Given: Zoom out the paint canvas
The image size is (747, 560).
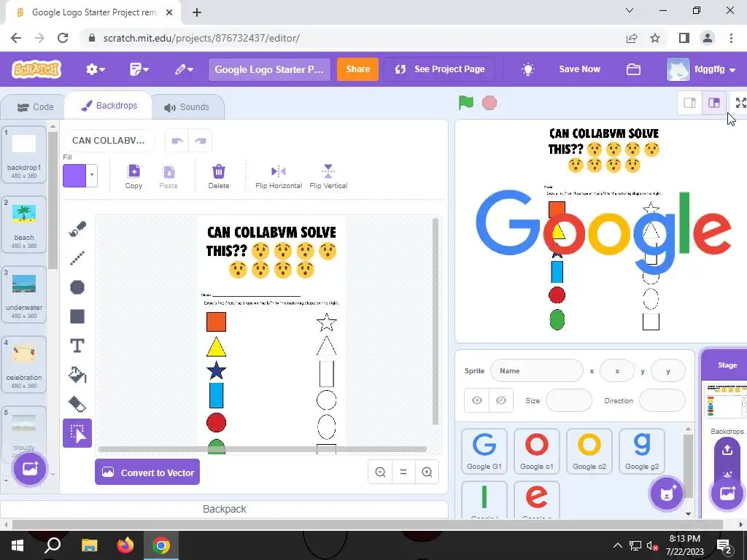Looking at the screenshot, I should [x=380, y=472].
